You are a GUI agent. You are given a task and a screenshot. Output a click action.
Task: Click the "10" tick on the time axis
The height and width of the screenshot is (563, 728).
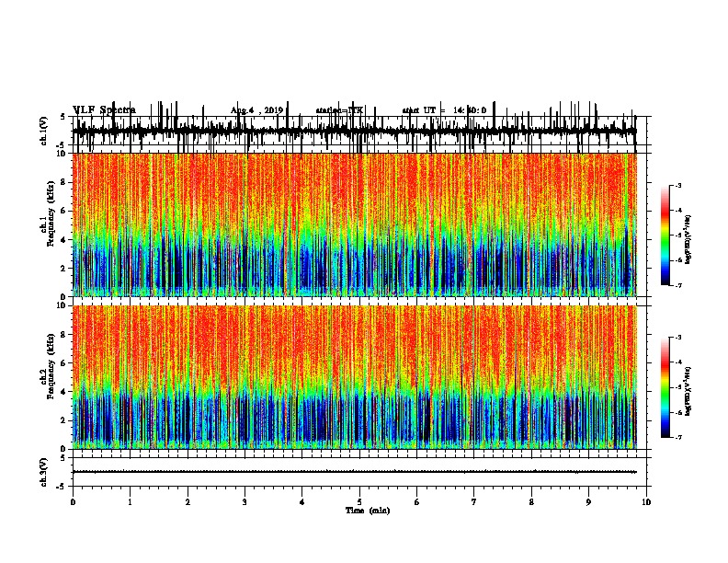click(x=646, y=502)
